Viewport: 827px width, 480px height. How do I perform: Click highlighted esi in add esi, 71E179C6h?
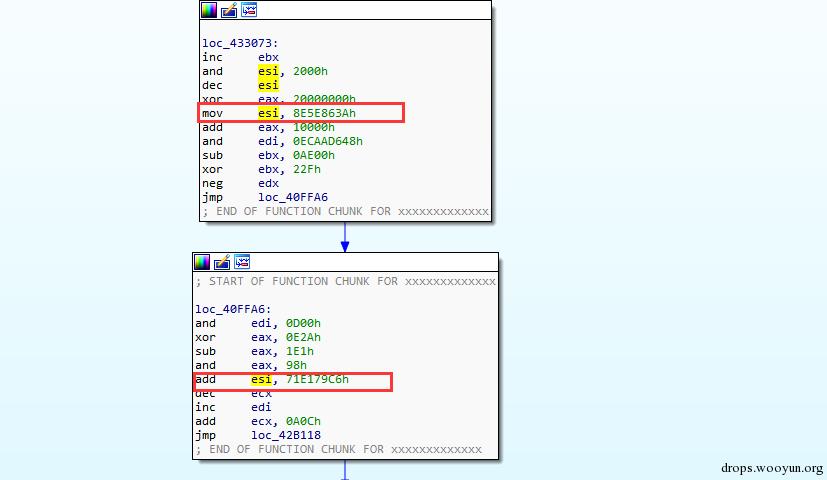click(x=261, y=379)
